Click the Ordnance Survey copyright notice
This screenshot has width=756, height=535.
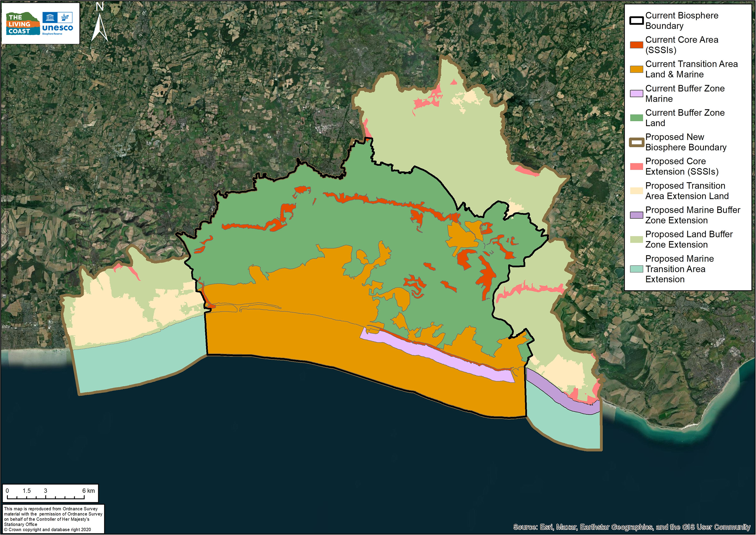[53, 519]
